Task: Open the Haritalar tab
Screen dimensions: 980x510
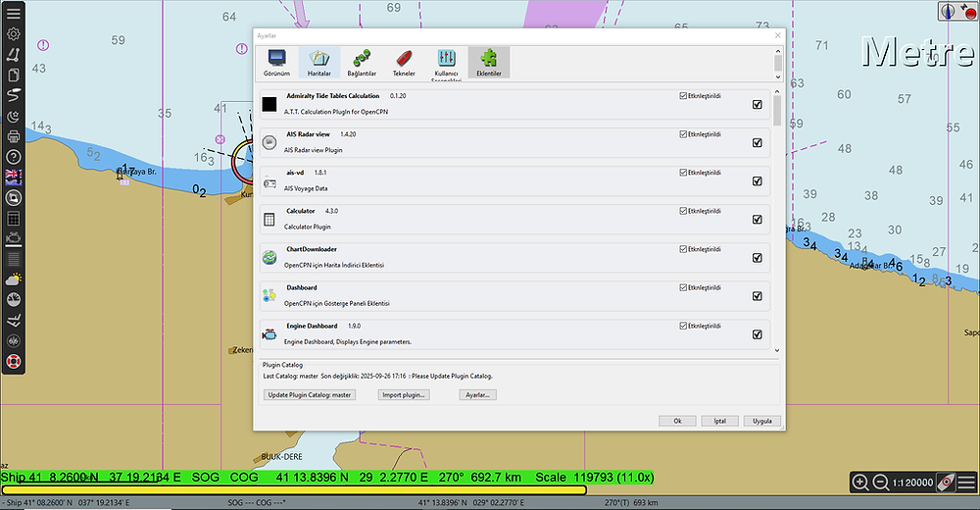Action: click(x=319, y=63)
